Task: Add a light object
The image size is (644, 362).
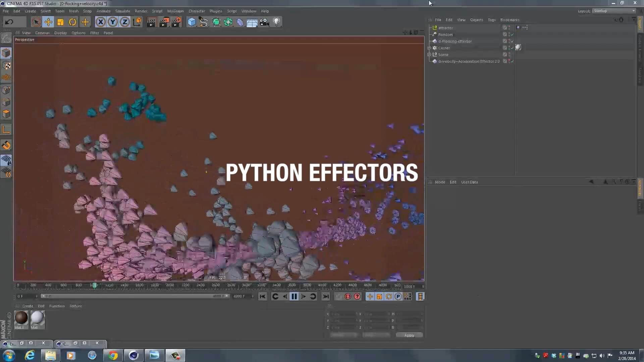Action: point(276,22)
